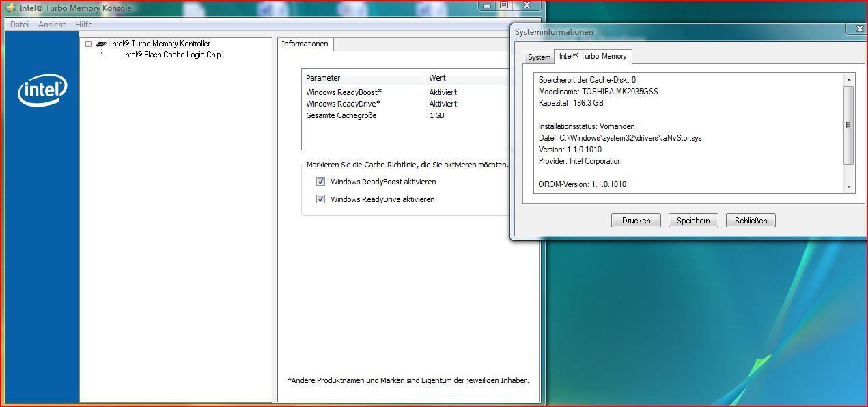Click the Drucken button
The image size is (868, 407).
636,221
